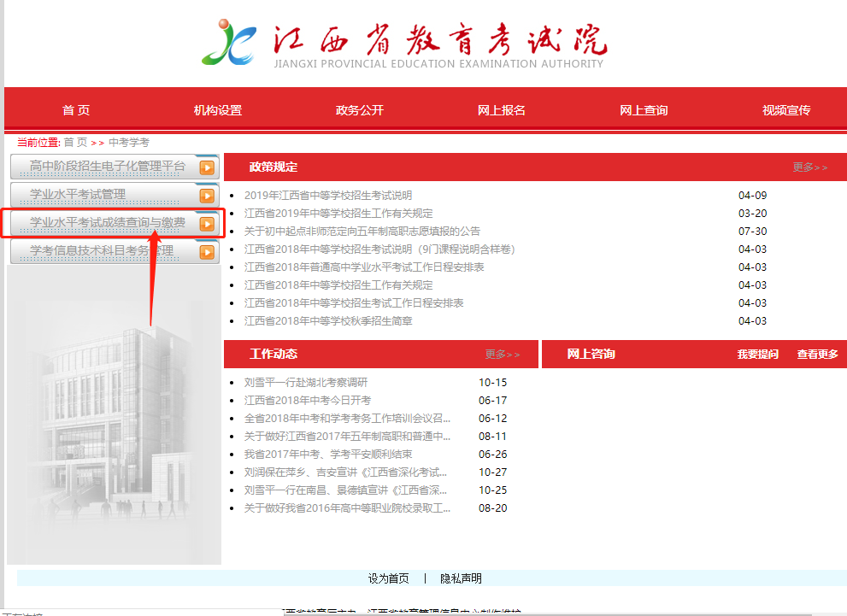
Task: Open news 关于做好江西省2017年五年制高职
Action: [347, 437]
